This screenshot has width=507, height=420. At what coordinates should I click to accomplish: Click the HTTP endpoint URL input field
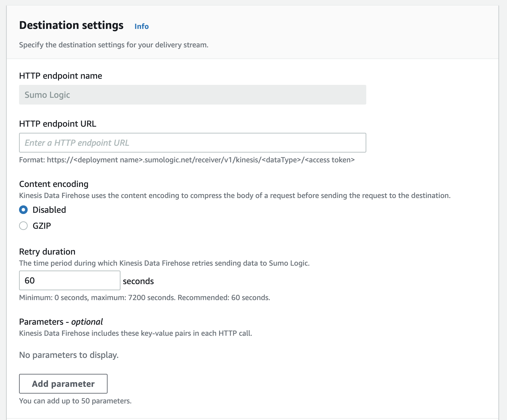coord(192,143)
